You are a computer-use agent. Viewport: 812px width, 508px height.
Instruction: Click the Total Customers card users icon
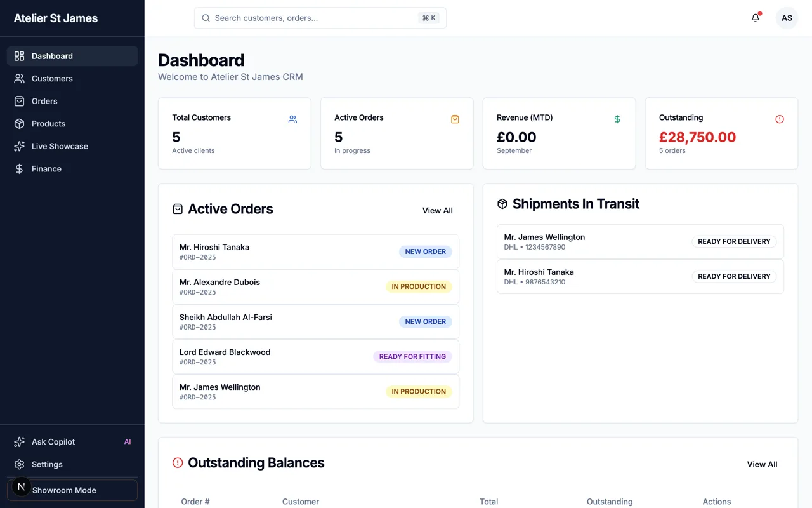292,119
